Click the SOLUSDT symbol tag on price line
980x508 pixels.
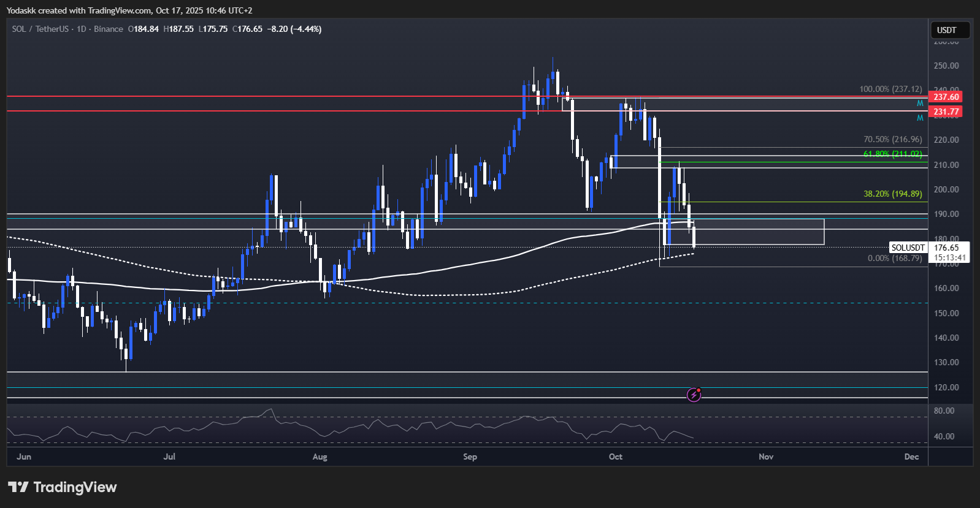click(908, 248)
